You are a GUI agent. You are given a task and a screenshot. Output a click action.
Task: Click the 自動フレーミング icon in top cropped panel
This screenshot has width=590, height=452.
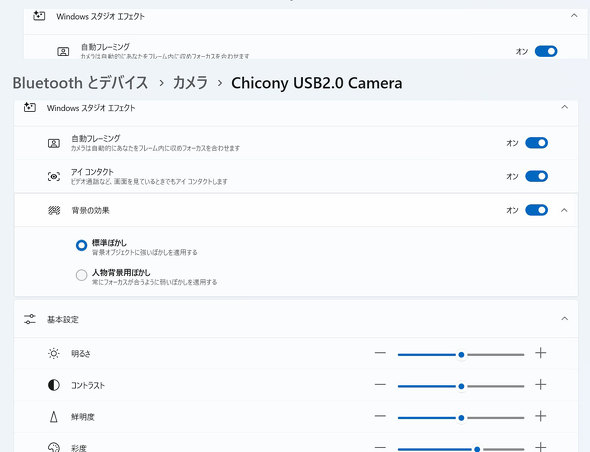click(x=63, y=52)
